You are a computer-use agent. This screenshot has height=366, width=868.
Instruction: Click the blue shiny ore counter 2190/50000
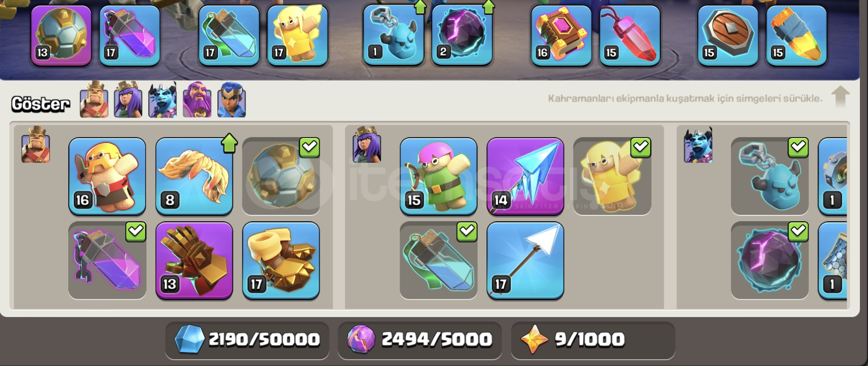click(247, 340)
